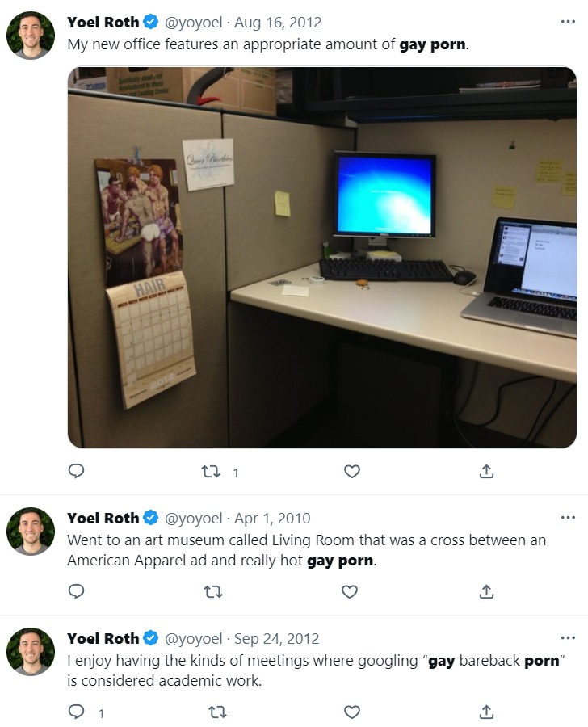
Task: Open the Aug 16, 2012 timestamp link
Action: [278, 23]
